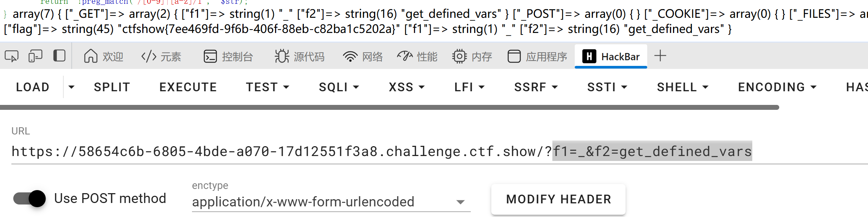The width and height of the screenshot is (868, 217).
Task: Click the EXECUTE button
Action: point(188,87)
